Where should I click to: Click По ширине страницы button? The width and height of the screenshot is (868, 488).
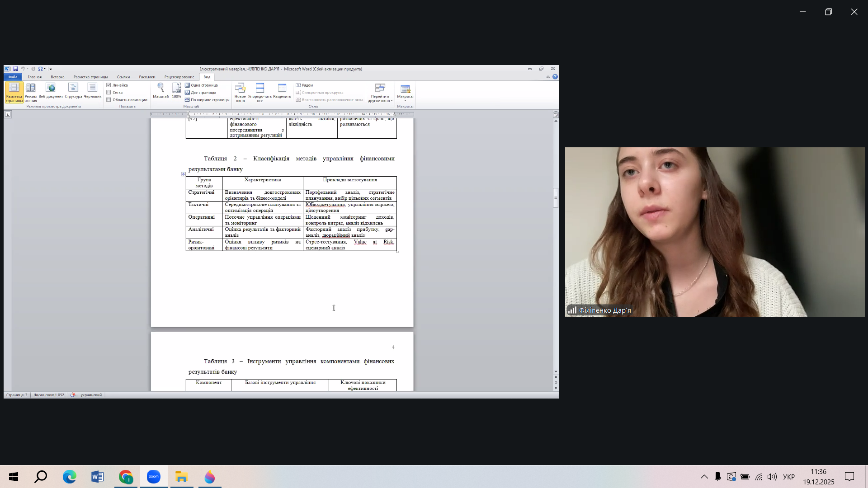(x=207, y=100)
